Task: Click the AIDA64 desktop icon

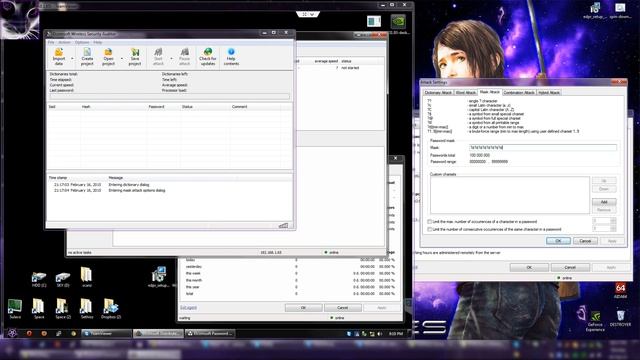Action: point(620,290)
